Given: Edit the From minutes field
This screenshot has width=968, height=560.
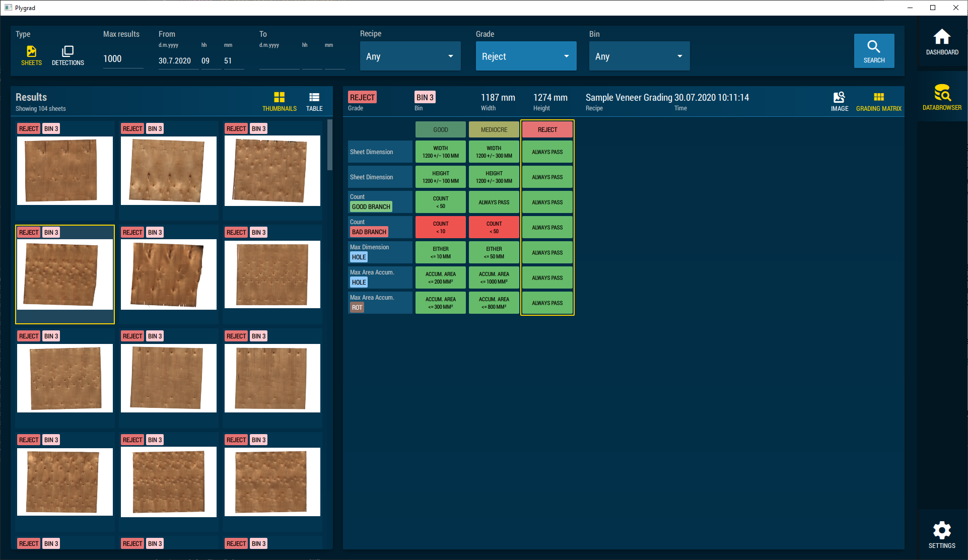Looking at the screenshot, I should (233, 61).
